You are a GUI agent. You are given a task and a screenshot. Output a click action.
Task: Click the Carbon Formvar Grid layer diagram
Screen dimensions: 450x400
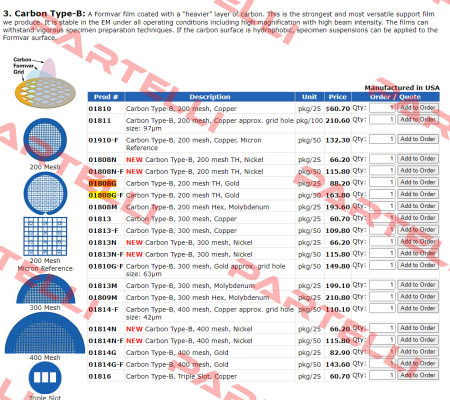click(45, 83)
